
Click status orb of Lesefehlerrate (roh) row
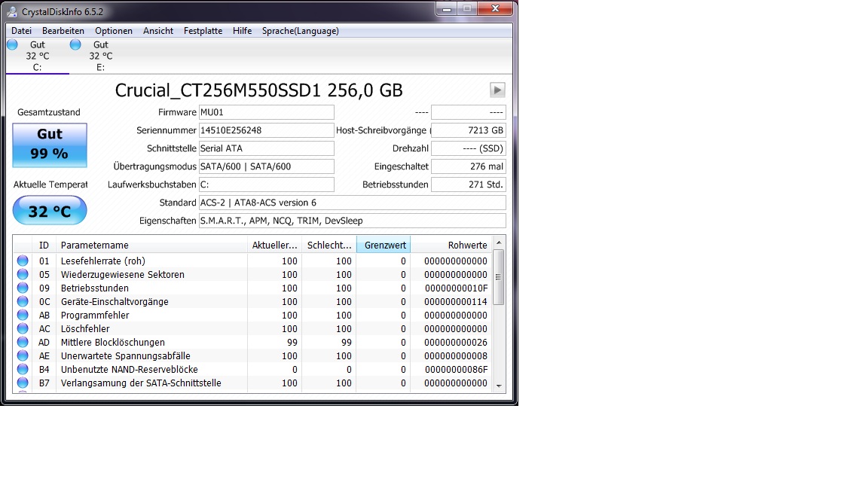click(23, 261)
